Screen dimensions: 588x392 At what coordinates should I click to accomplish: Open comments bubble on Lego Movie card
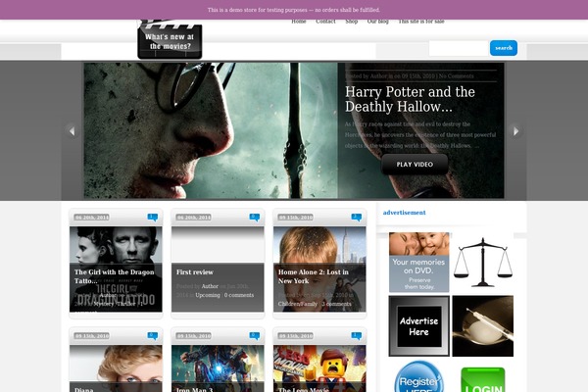coord(357,336)
